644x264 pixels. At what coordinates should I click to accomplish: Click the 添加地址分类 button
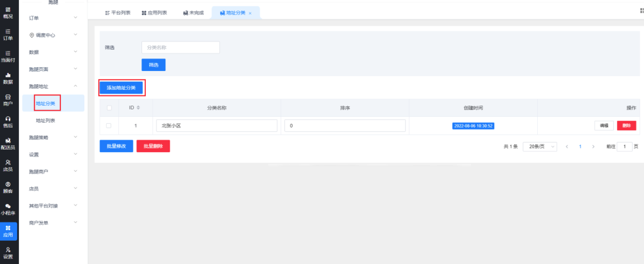[121, 87]
